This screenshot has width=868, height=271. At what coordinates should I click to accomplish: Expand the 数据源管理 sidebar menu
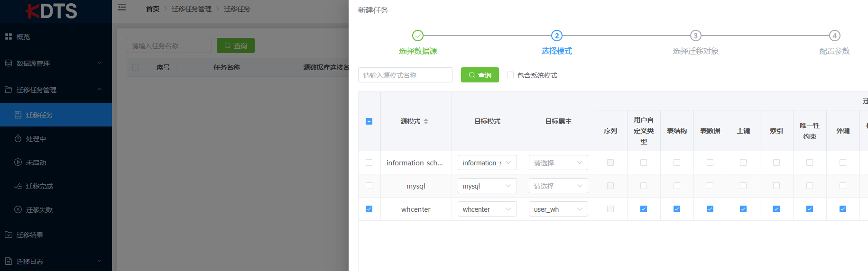pos(52,63)
